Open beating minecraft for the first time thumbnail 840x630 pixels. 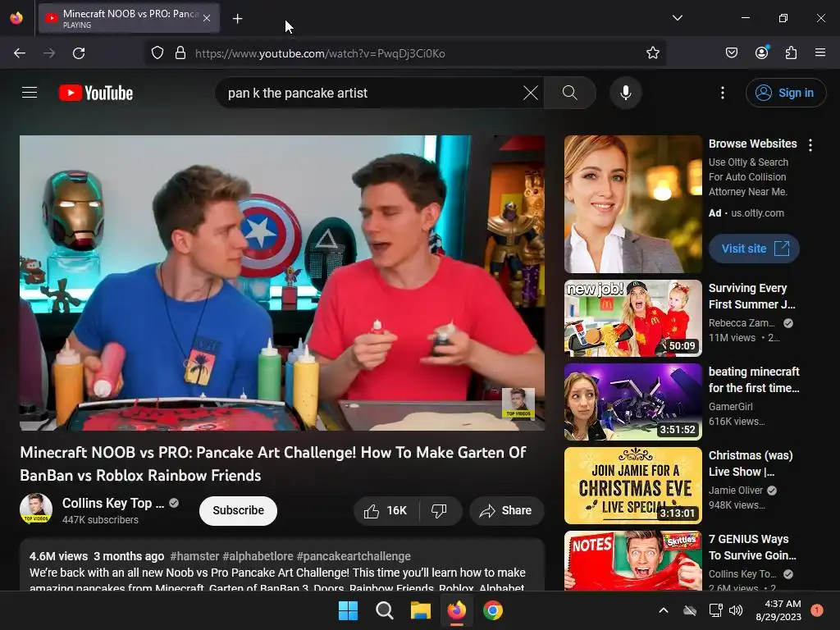tap(632, 402)
